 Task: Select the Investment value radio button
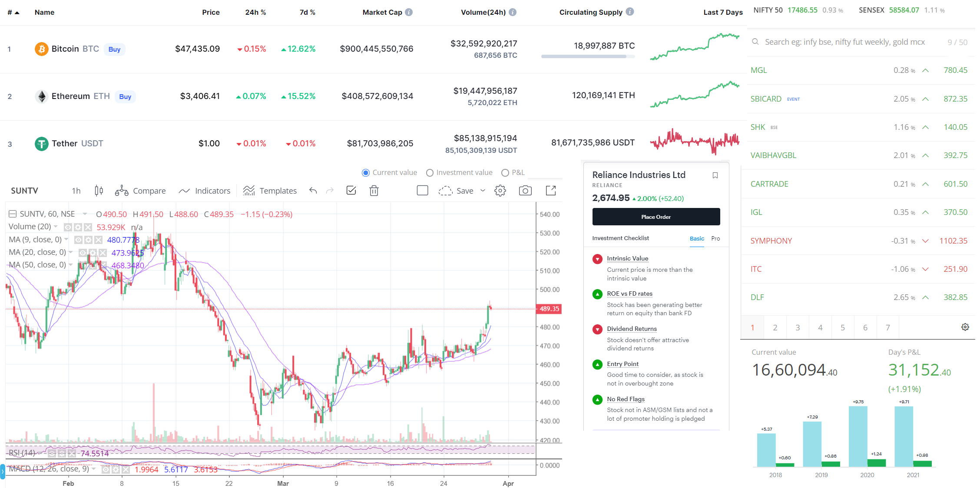[430, 173]
